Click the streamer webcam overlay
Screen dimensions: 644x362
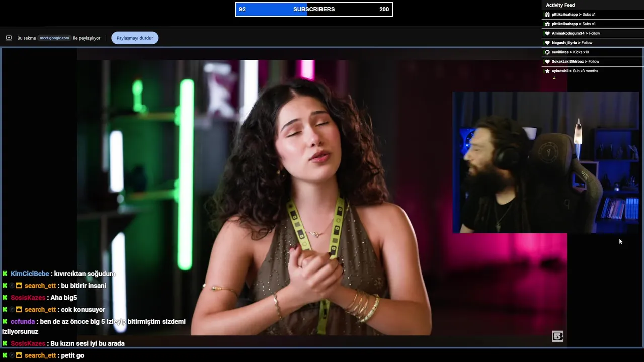545,162
